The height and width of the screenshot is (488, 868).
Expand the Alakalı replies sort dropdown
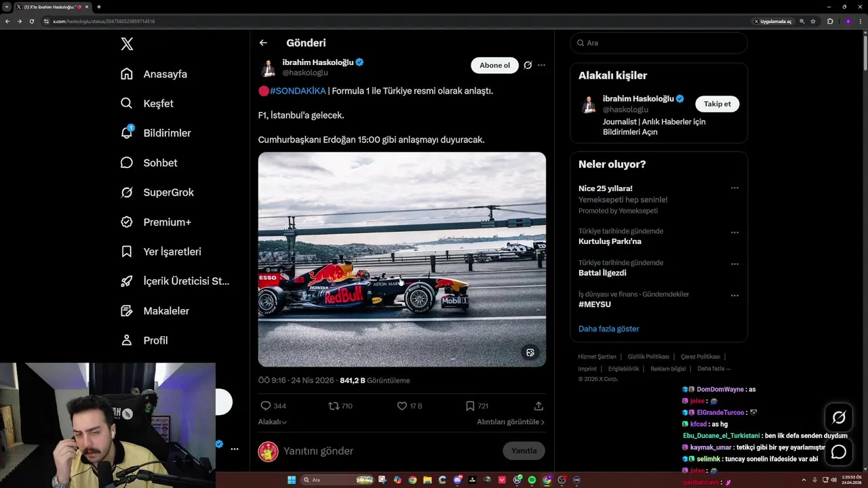(272, 422)
